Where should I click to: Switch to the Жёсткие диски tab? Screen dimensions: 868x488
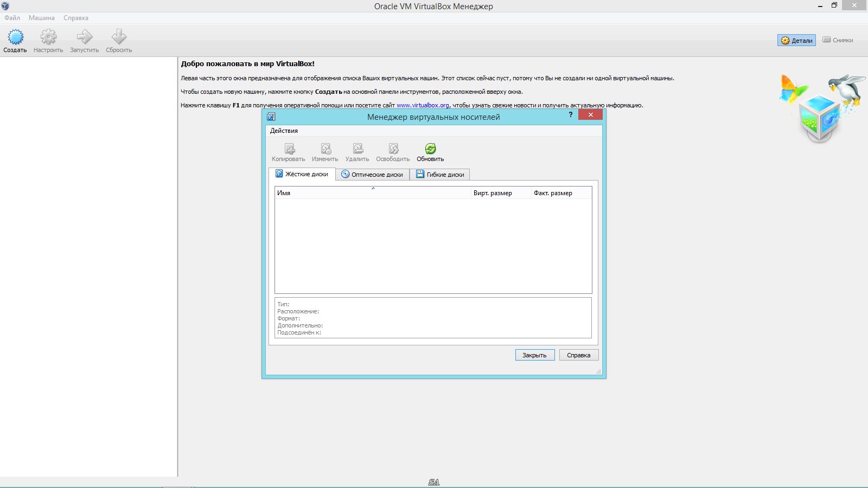coord(302,174)
